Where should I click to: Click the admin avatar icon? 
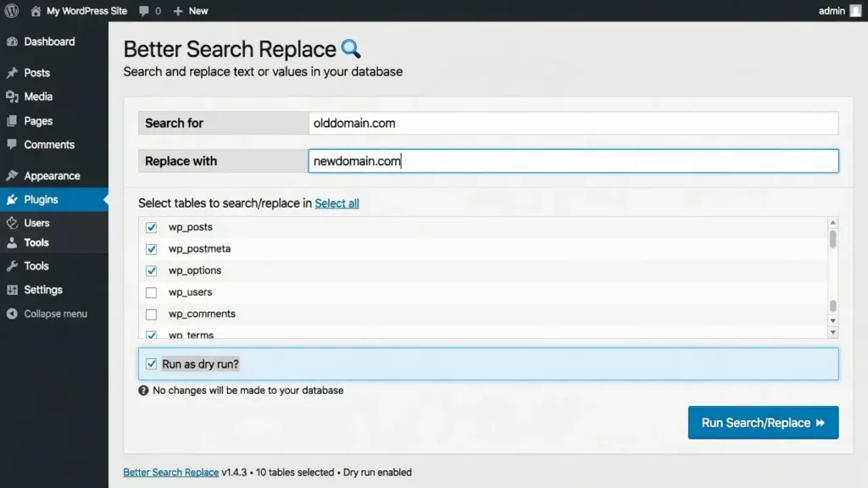coord(856,10)
